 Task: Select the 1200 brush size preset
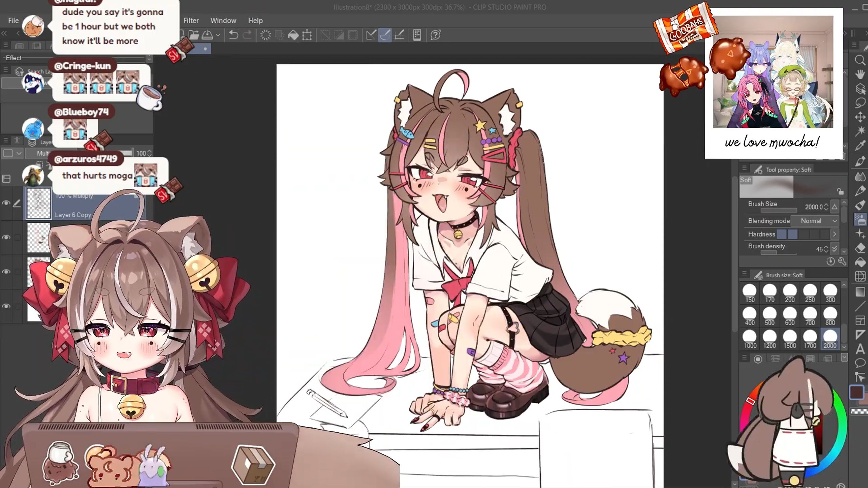(769, 339)
